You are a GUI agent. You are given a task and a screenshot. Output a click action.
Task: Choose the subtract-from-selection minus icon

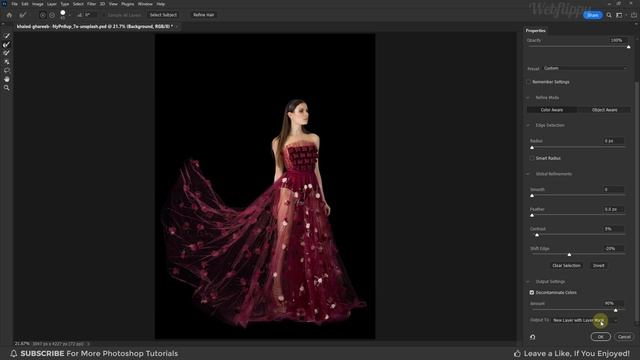click(x=52, y=15)
